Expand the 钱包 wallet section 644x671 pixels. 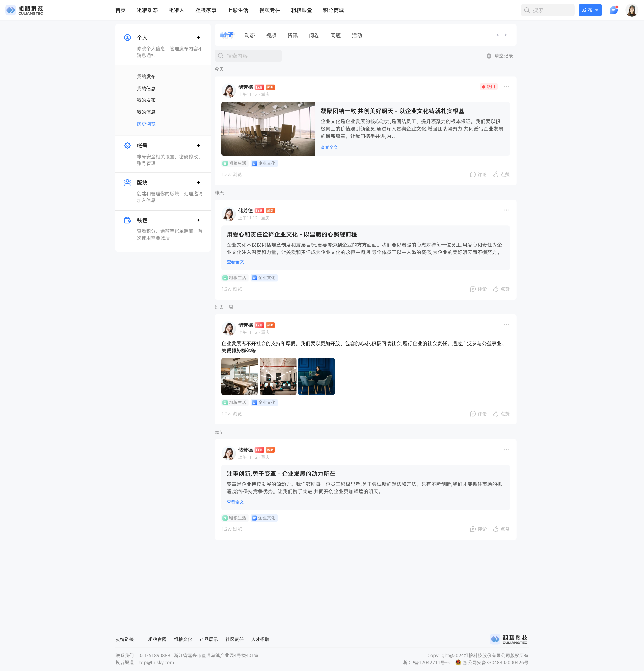(x=198, y=220)
